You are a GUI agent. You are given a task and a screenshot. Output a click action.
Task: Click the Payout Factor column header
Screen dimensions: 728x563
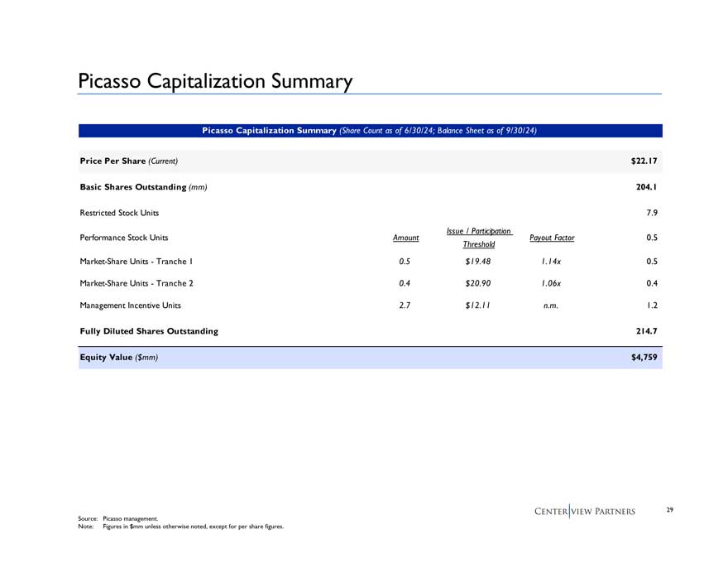point(552,238)
